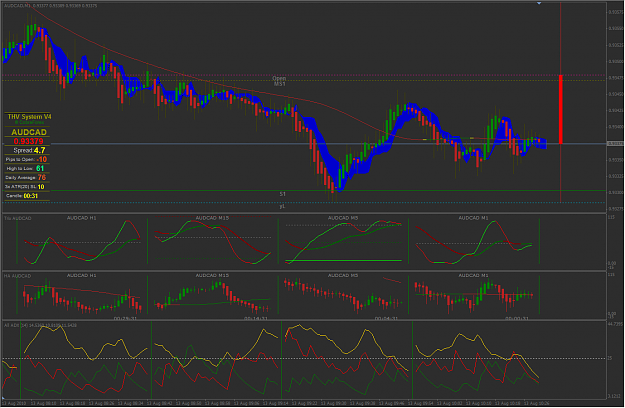This screenshot has width=625, height=408.
Task: Click the MS1 pivot label on chart
Action: (279, 84)
